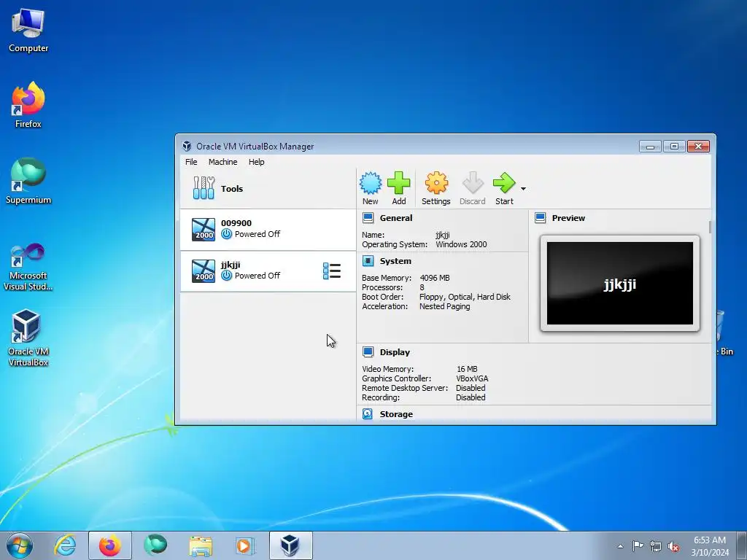
Task: Open Settings with the orange gear icon
Action: (436, 183)
